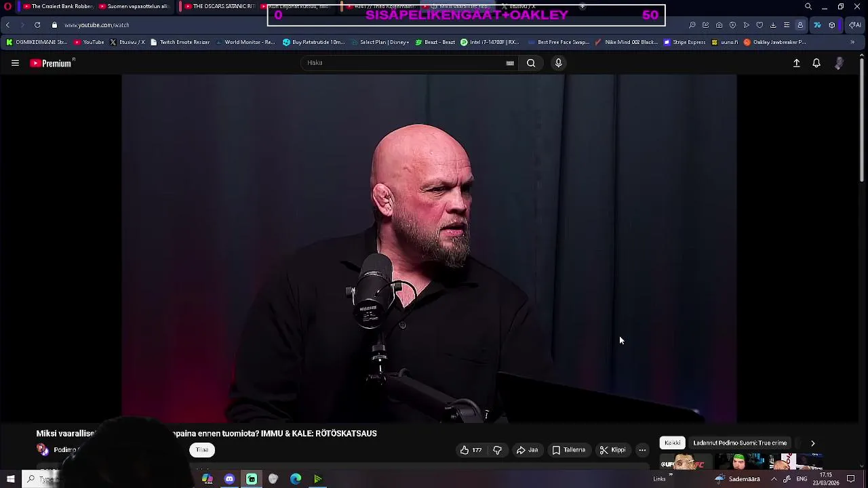Click the YouTube search magnifier button
868x488 pixels.
pos(531,63)
